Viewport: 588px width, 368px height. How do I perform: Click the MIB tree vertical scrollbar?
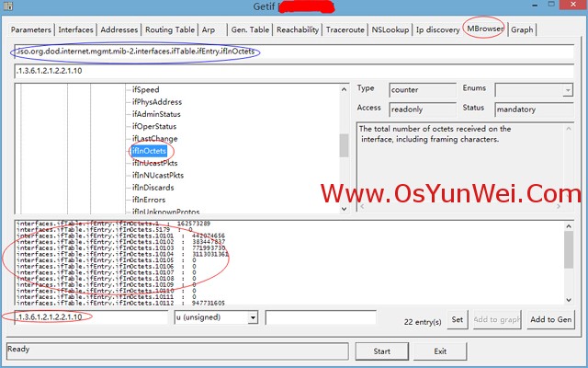pos(344,145)
